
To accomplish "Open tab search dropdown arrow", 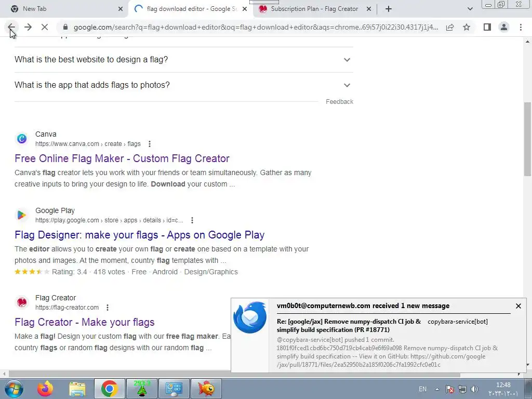I will [470, 9].
